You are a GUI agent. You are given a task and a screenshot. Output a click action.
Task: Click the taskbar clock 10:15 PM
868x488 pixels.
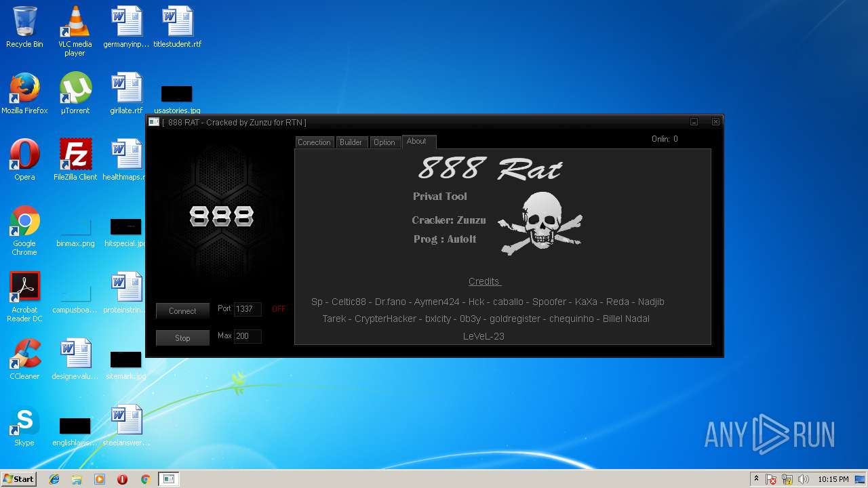[x=833, y=479]
